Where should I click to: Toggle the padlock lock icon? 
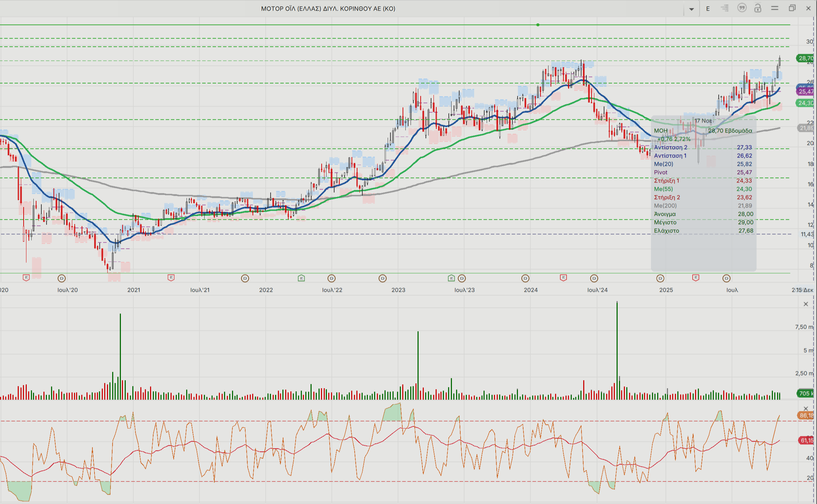[x=758, y=8]
